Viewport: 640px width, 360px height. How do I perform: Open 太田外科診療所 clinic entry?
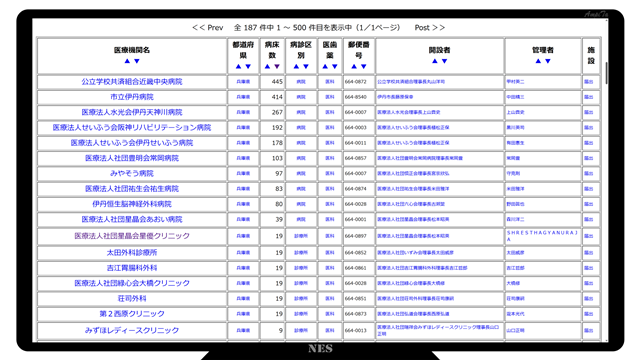click(x=132, y=253)
